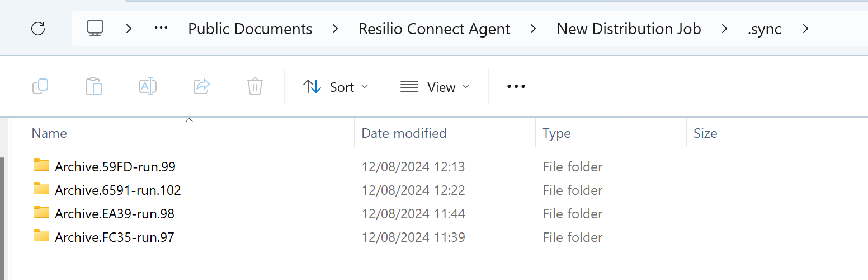Image resolution: width=868 pixels, height=280 pixels.
Task: Open the View dropdown menu
Action: [x=435, y=87]
